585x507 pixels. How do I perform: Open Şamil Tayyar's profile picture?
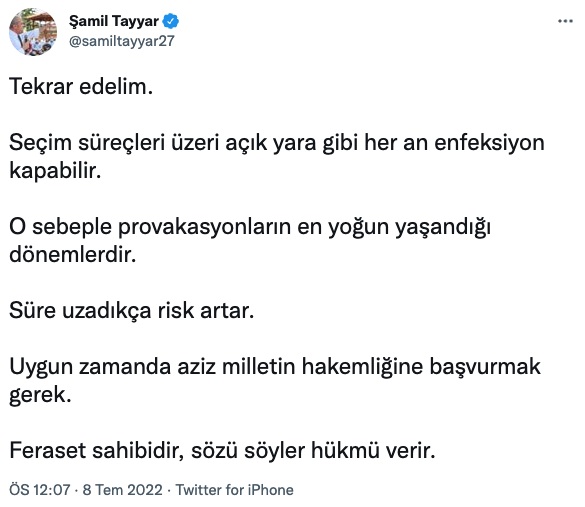pos(33,32)
